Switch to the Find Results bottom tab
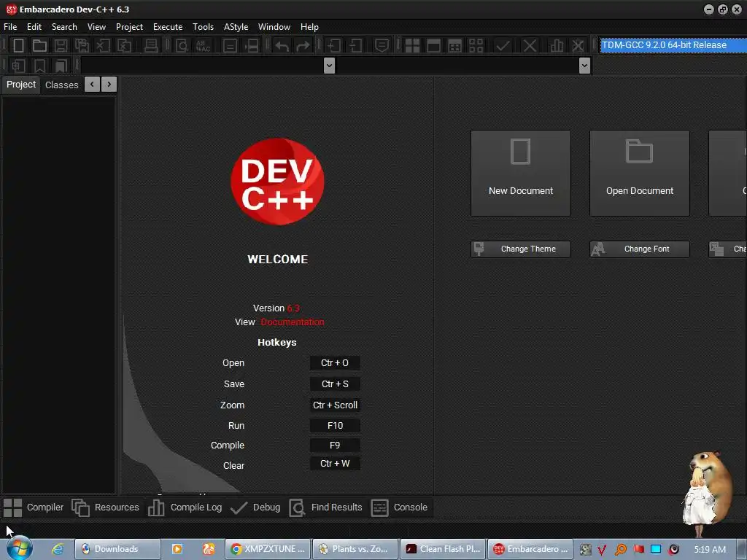Viewport: 747px width, 560px height. 326,507
